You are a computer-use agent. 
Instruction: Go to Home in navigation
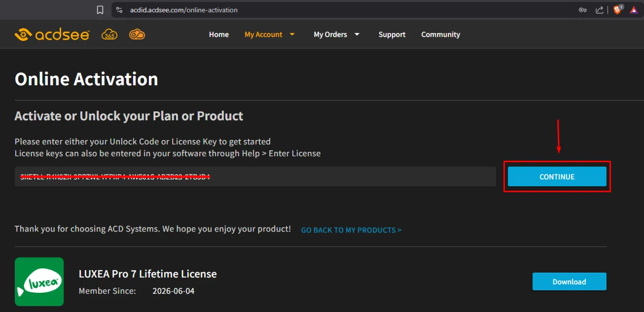pyautogui.click(x=219, y=35)
